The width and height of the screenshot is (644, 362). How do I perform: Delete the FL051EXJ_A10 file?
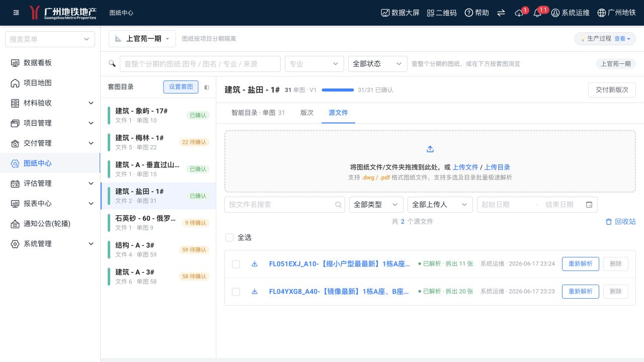[x=616, y=264]
